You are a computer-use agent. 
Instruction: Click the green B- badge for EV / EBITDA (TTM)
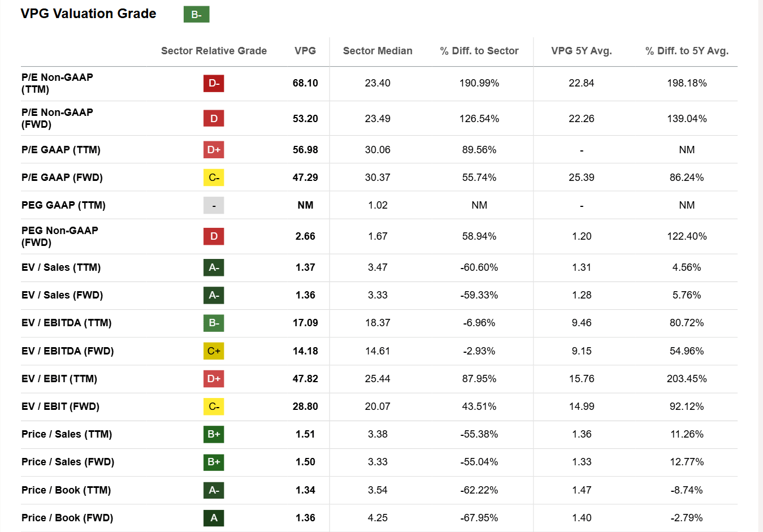(x=214, y=323)
